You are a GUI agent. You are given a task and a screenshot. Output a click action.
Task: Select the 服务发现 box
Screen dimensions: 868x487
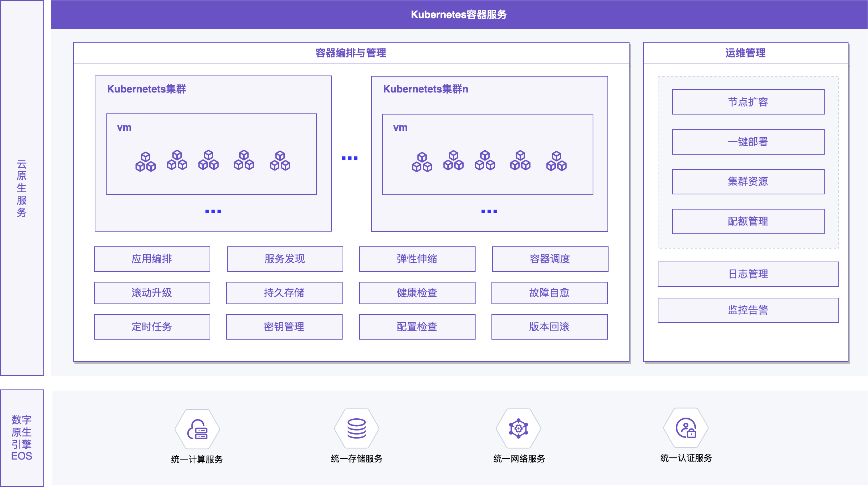(285, 259)
